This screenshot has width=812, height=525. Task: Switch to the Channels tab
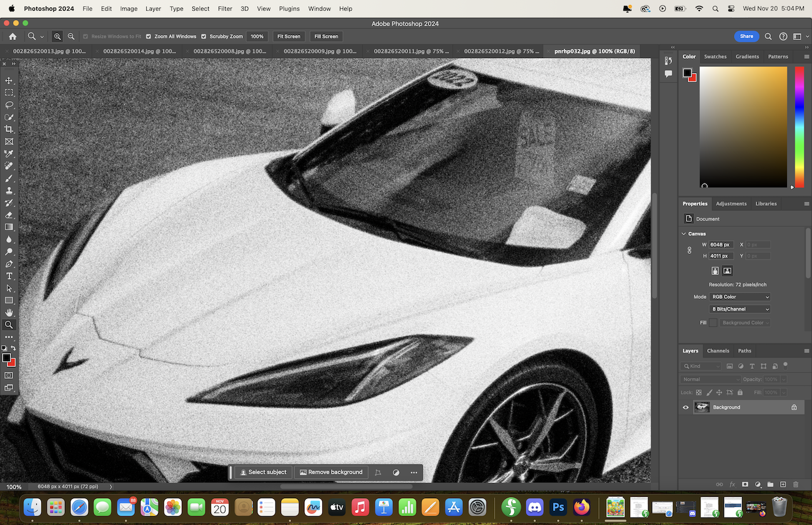click(718, 351)
